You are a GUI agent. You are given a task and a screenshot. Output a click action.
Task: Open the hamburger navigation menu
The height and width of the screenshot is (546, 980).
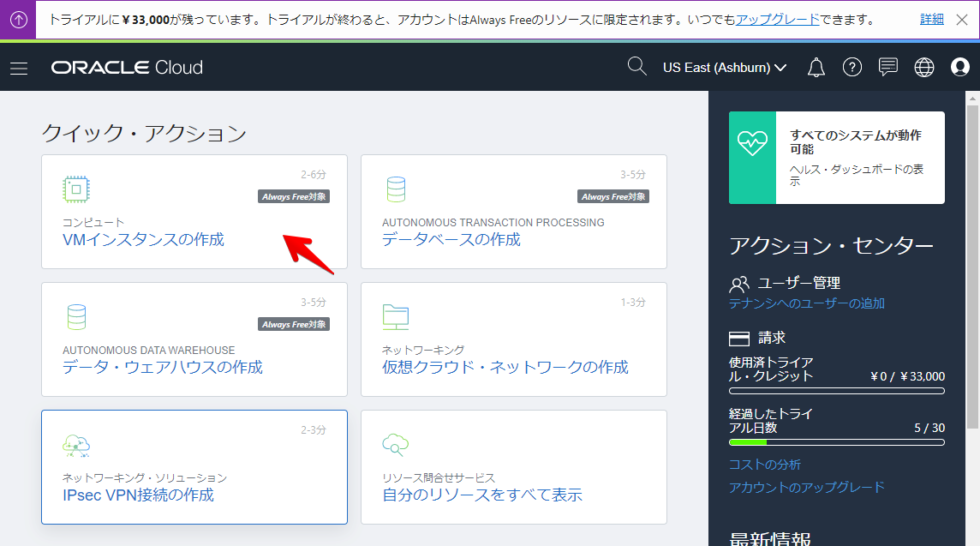point(19,68)
